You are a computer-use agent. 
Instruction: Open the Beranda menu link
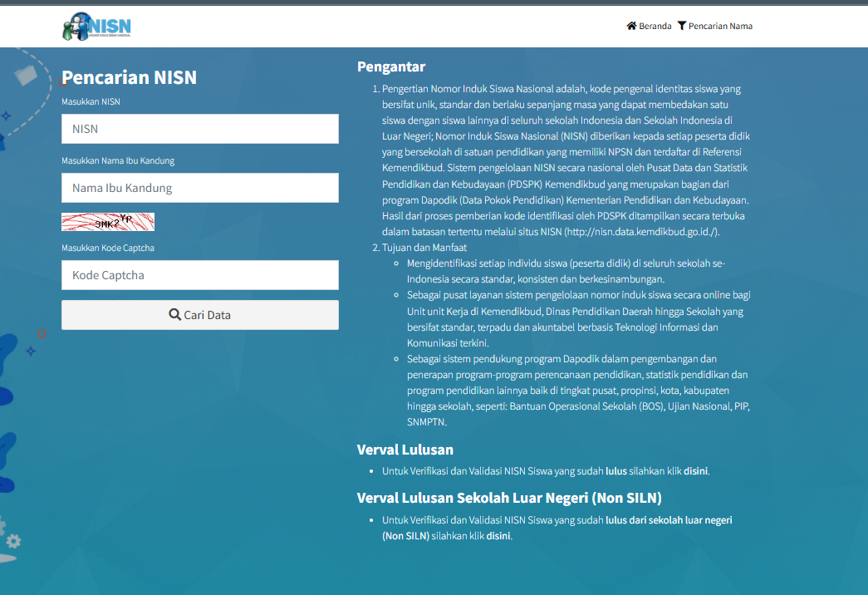tap(655, 26)
